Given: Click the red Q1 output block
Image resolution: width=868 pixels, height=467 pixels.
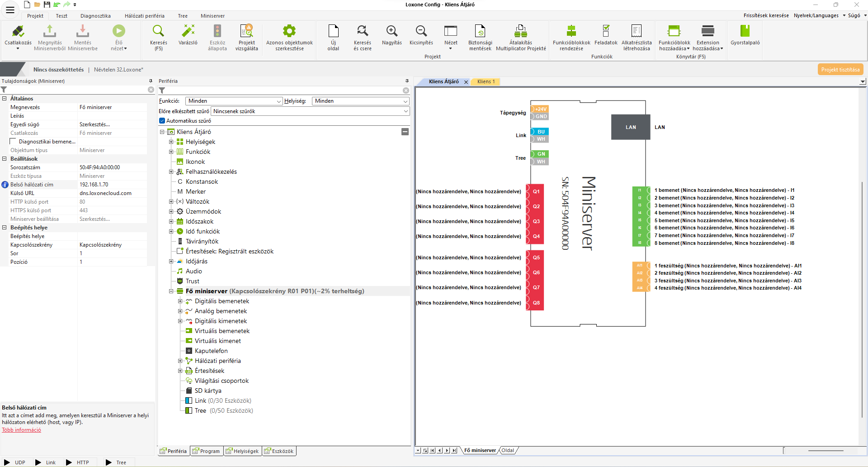Looking at the screenshot, I should [535, 191].
